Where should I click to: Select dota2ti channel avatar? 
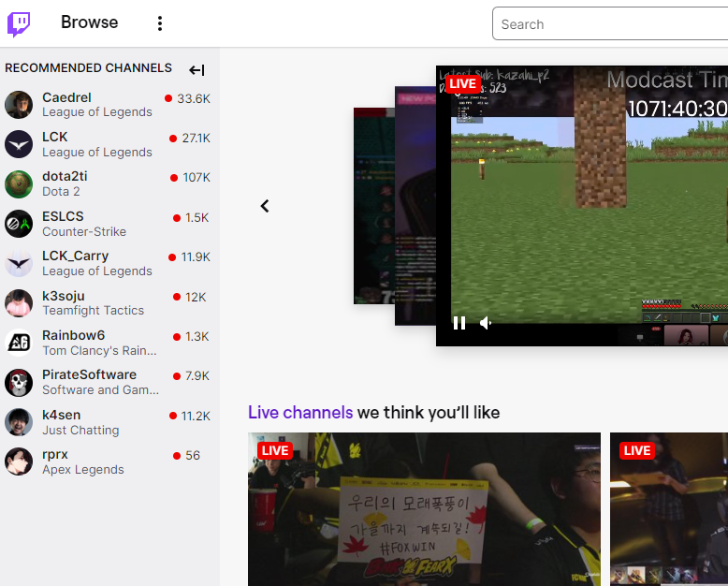[x=19, y=184]
